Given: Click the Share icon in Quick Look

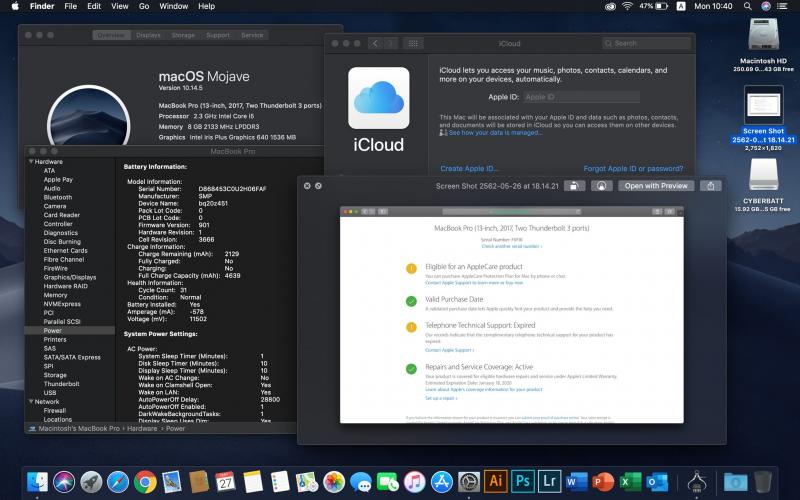Looking at the screenshot, I should [710, 185].
